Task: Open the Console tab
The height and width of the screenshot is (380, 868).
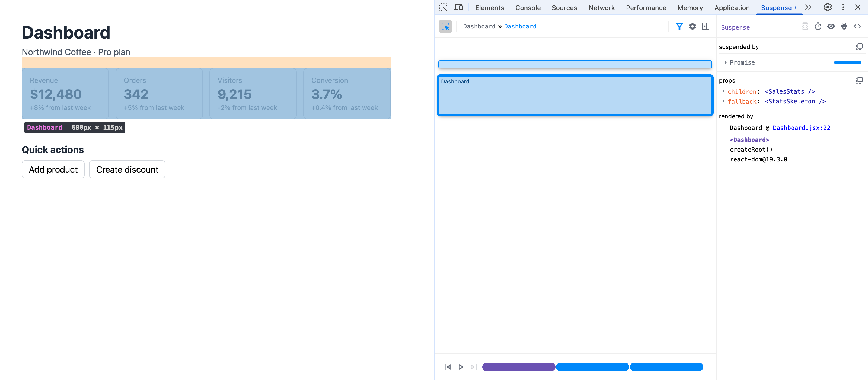Action: click(x=528, y=7)
